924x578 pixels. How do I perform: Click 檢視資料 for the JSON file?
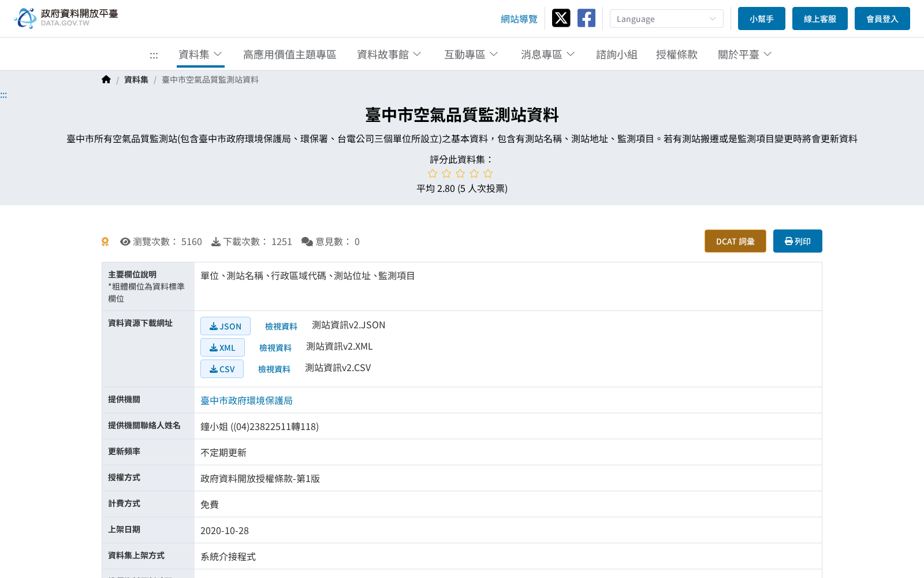coord(281,327)
